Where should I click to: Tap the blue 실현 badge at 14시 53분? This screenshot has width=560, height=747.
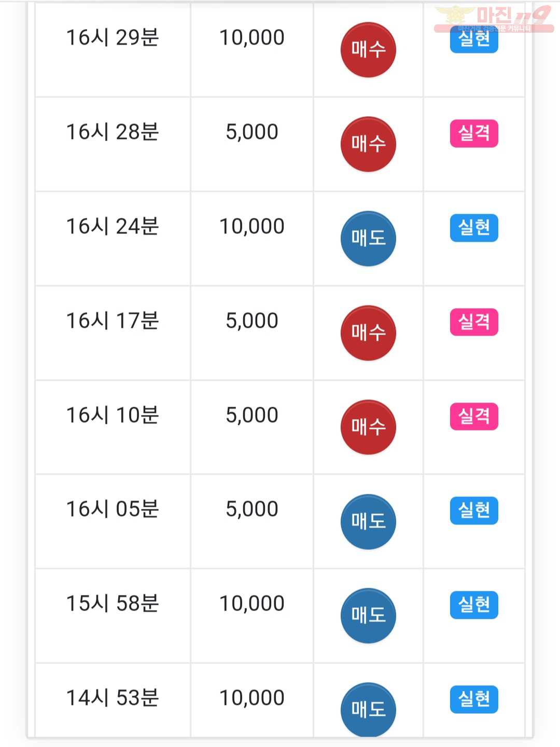click(474, 699)
